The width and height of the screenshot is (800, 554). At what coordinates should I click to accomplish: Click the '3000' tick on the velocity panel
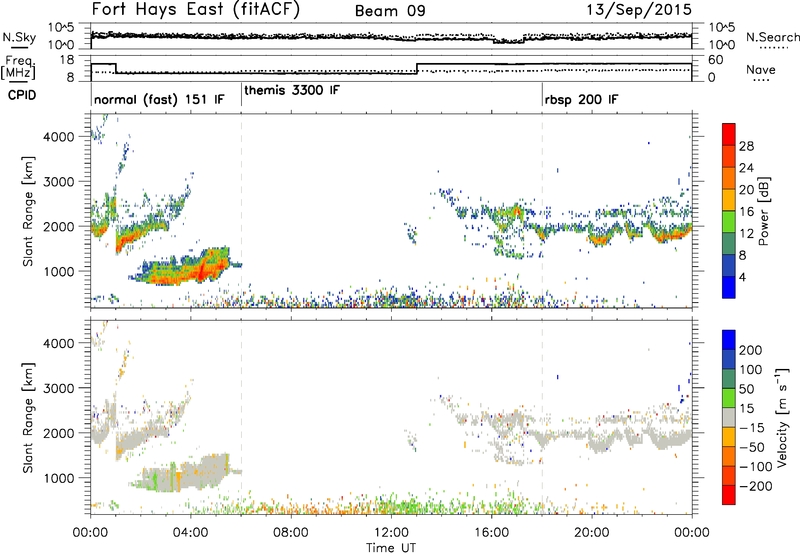click(59, 388)
